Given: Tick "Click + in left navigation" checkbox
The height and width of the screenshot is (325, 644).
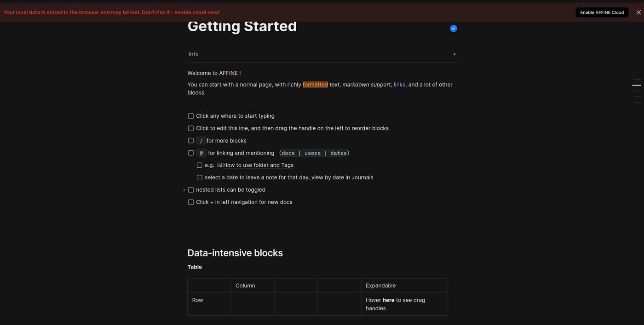Looking at the screenshot, I should [191, 202].
